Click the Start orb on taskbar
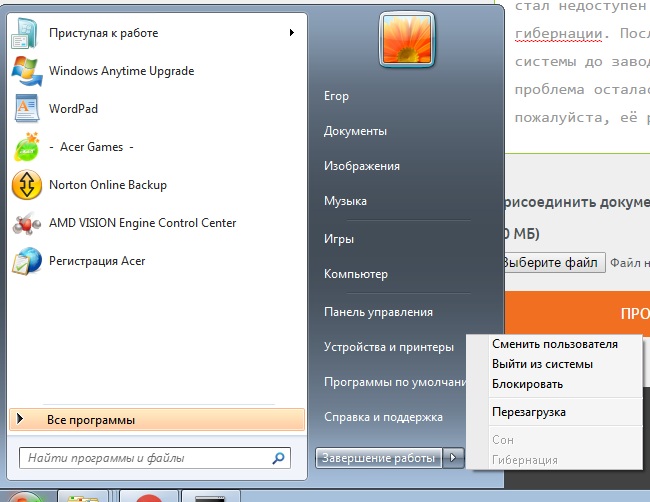Viewport: 650px width, 502px height. [x=25, y=497]
